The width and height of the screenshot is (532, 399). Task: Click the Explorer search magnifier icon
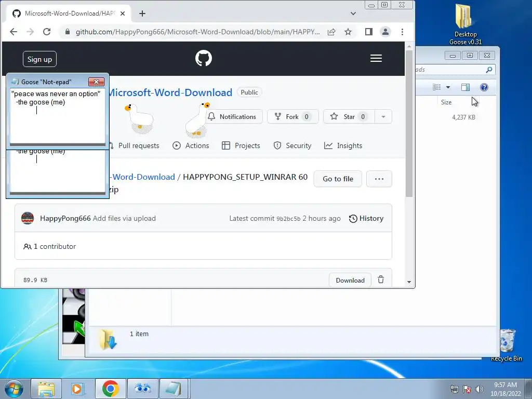coord(489,70)
